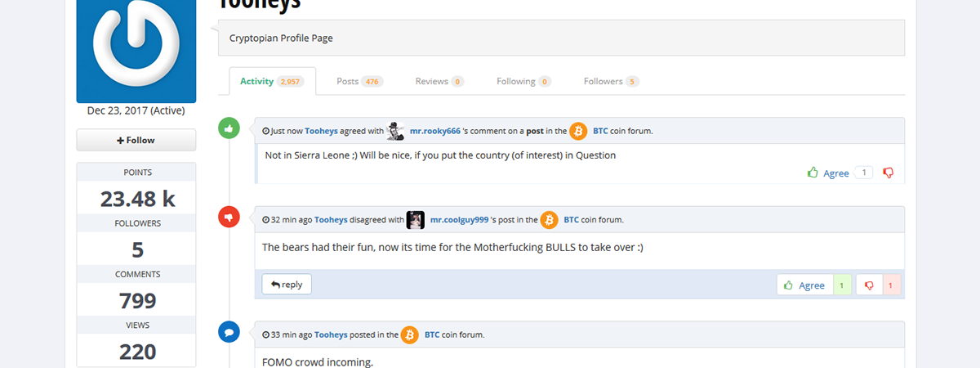Disagree with the Sierra Leone comment
The height and width of the screenshot is (368, 980).
(x=889, y=173)
